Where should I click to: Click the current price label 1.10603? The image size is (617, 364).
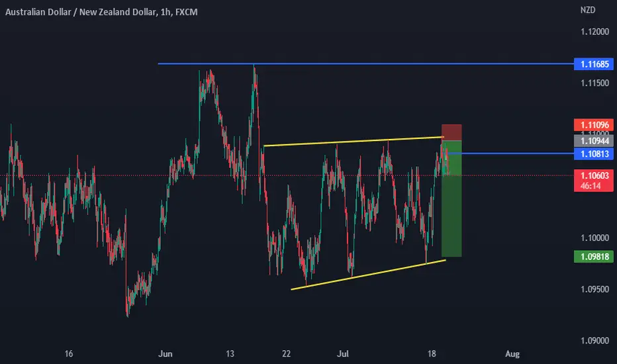pyautogui.click(x=594, y=175)
